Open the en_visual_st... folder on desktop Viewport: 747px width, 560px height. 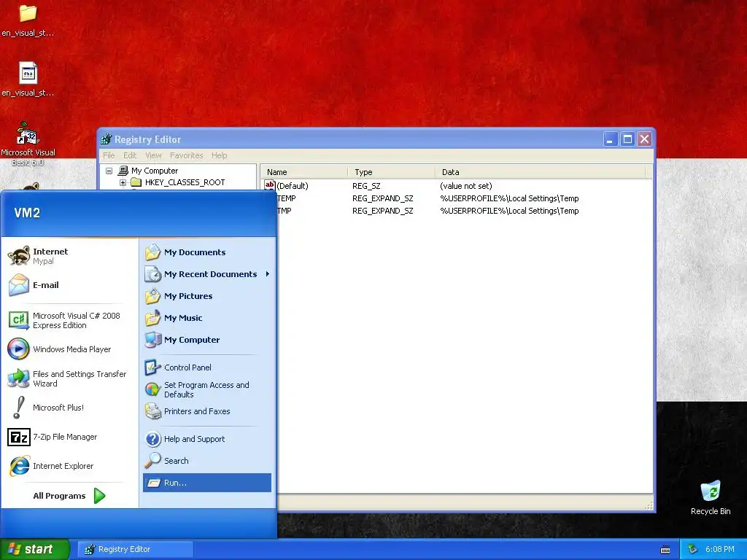(x=28, y=13)
